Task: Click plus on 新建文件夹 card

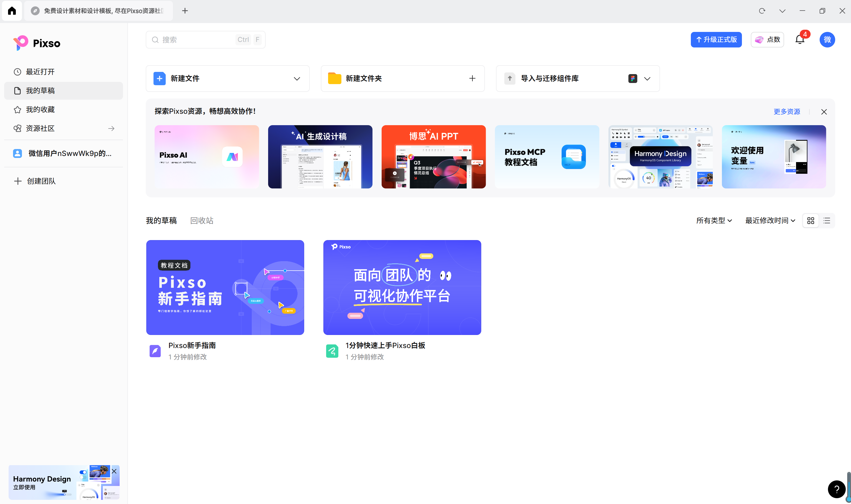Action: 472,79
